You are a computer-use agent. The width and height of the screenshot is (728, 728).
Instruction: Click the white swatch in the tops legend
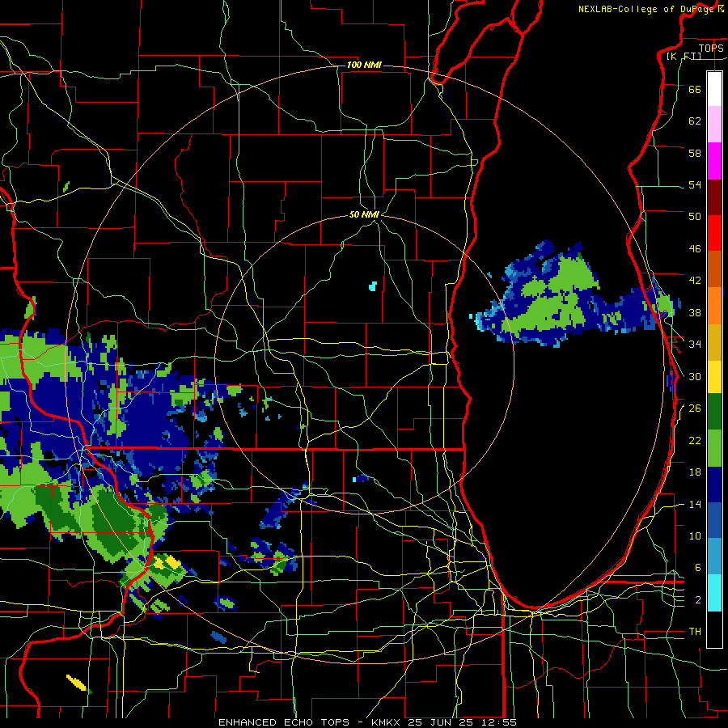(714, 89)
